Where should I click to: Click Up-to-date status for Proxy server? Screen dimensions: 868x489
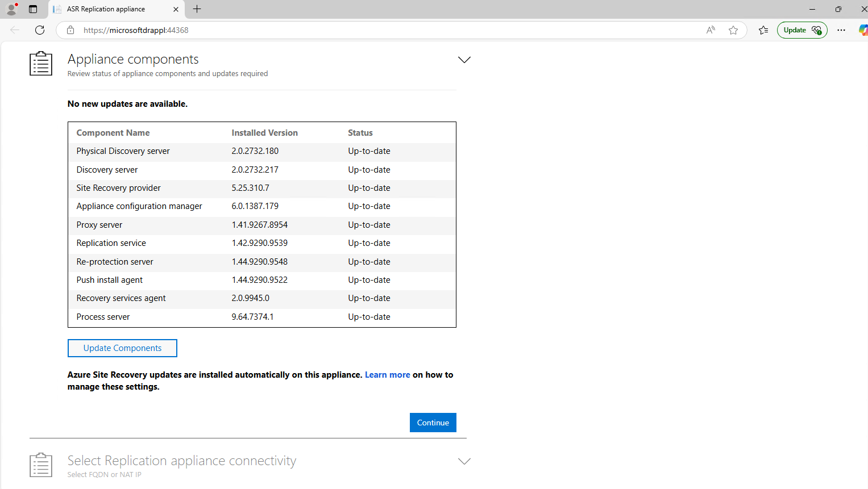click(369, 225)
